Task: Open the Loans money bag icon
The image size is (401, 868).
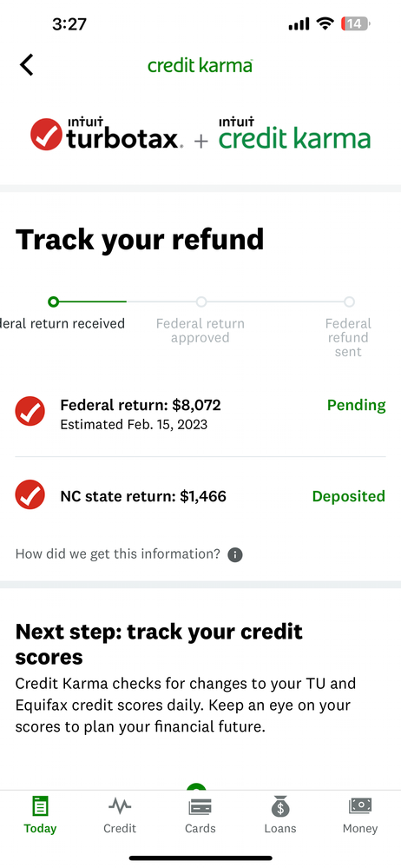Action: (280, 806)
